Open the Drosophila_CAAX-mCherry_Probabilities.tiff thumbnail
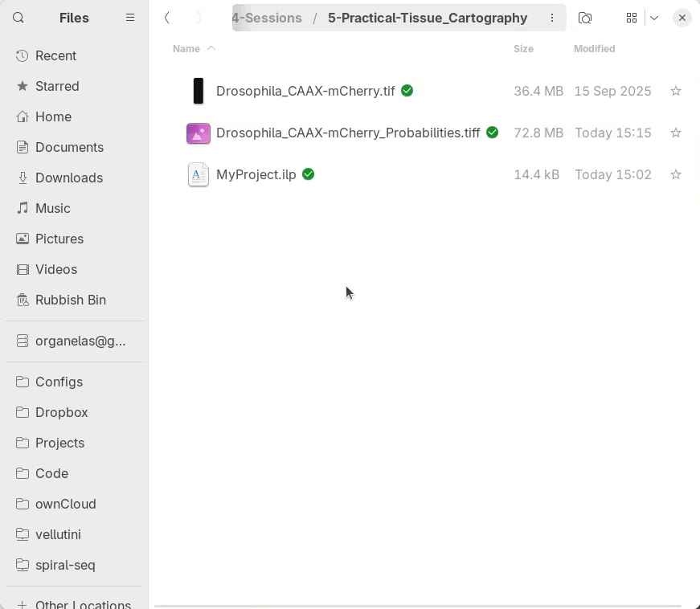The height and width of the screenshot is (609, 700). 199,133
